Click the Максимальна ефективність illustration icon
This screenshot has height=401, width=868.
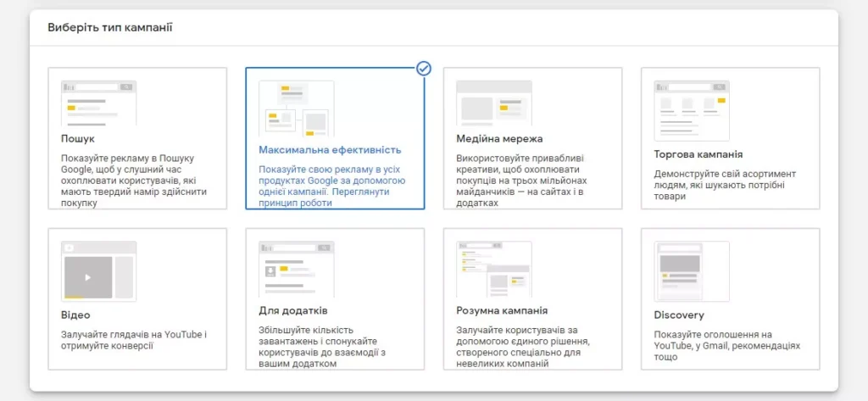(x=296, y=109)
